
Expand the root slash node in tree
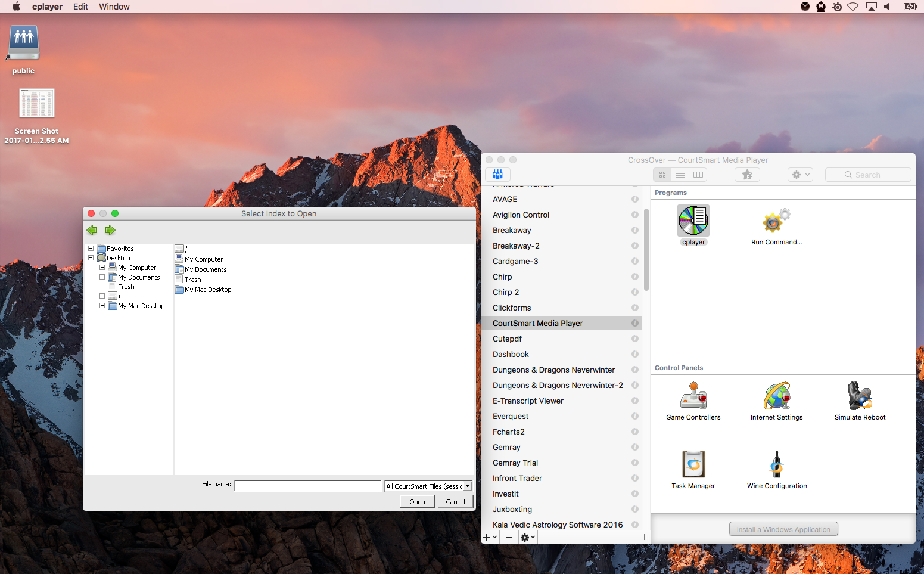[x=102, y=296]
